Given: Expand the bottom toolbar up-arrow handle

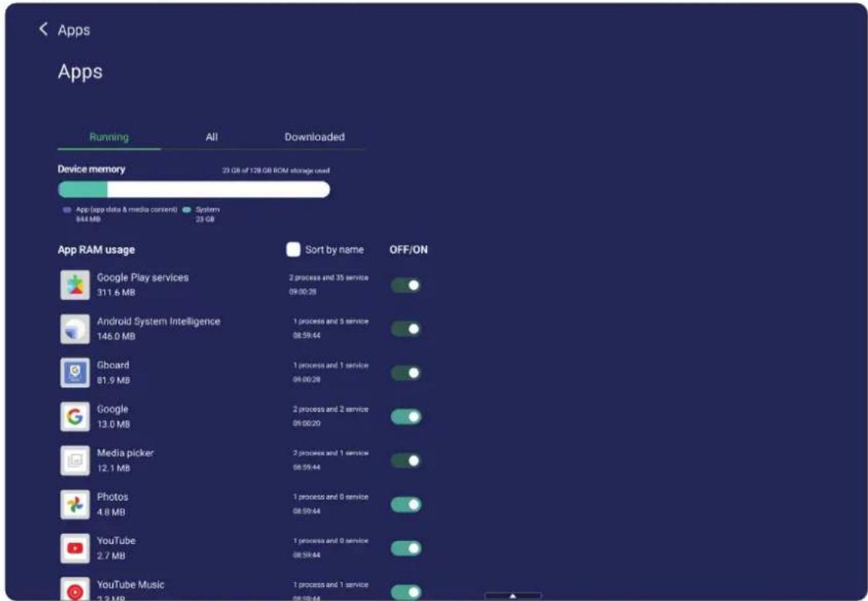Looking at the screenshot, I should point(513,596).
